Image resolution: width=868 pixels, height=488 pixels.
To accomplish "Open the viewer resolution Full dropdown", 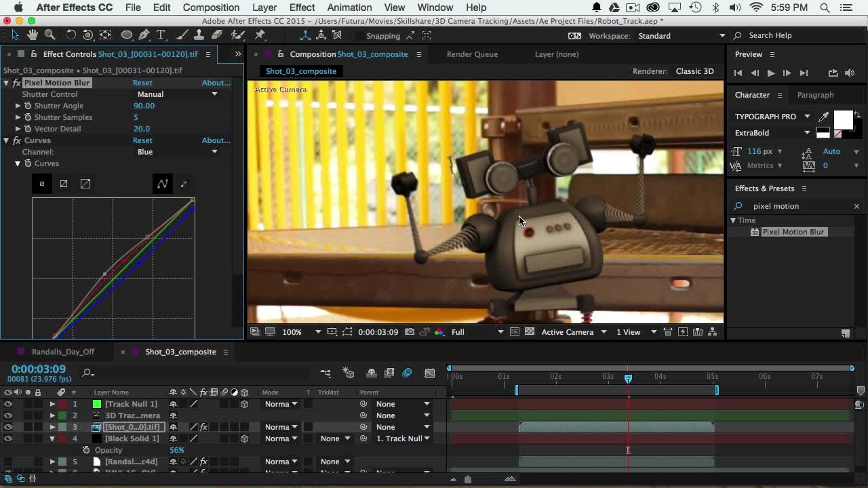I will click(477, 332).
